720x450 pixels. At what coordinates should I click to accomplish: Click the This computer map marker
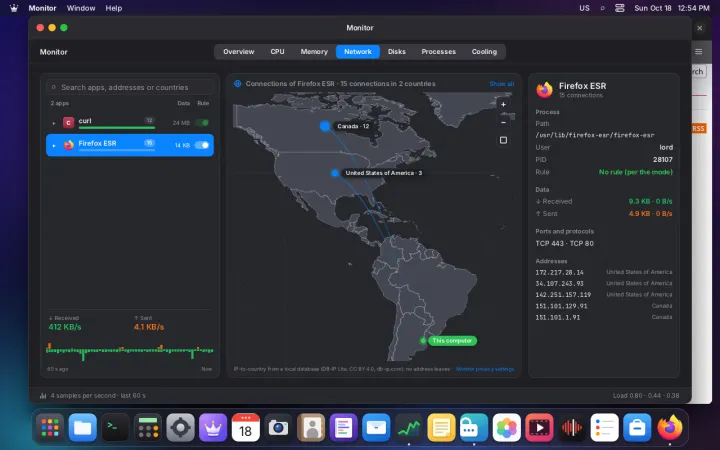click(x=452, y=340)
